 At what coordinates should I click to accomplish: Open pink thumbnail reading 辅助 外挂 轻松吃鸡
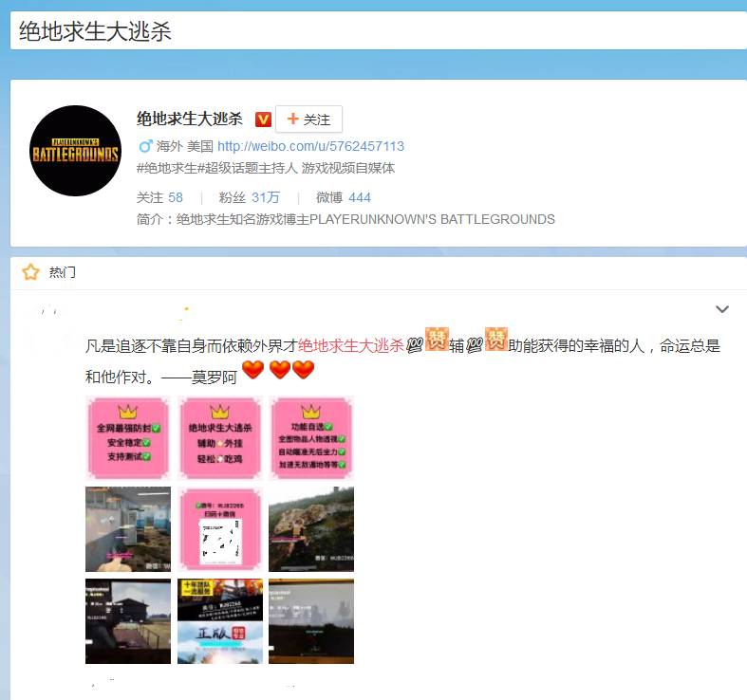click(x=219, y=437)
